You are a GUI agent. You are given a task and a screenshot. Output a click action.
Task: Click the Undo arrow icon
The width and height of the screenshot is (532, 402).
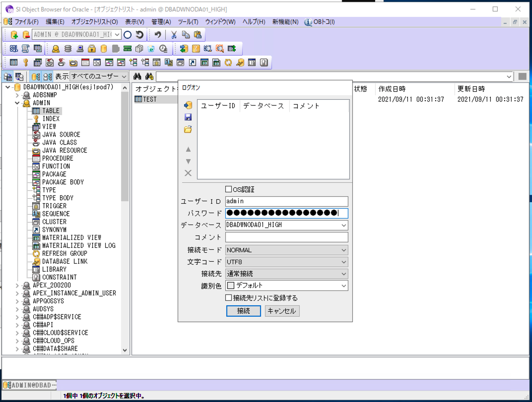(157, 35)
